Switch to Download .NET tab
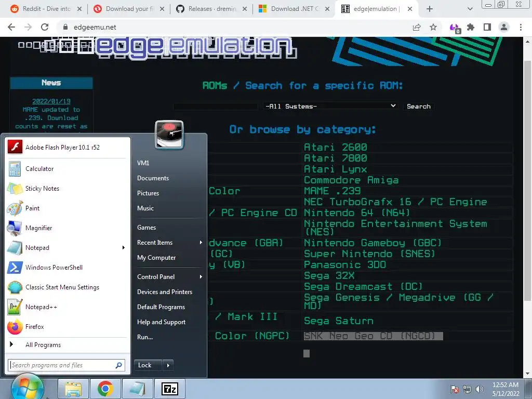532x399 pixels. (x=294, y=9)
